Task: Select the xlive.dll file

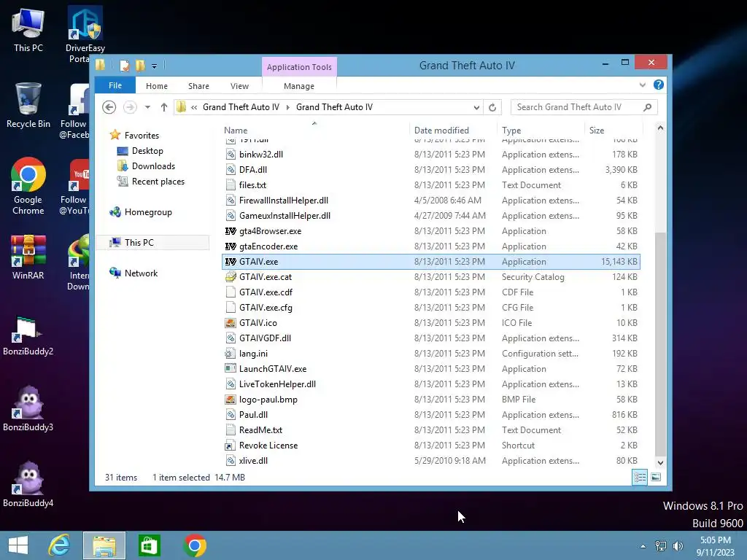Action: (x=430, y=461)
